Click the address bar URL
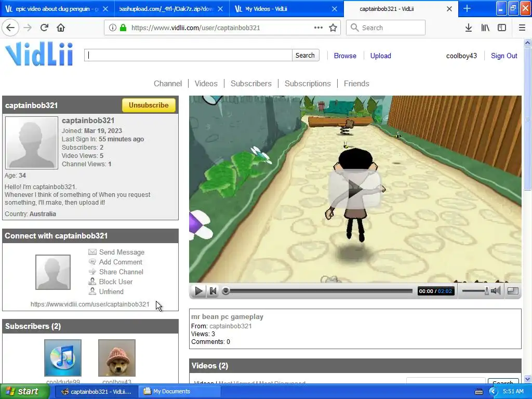Screen dimensions: 532x399 click(x=195, y=28)
